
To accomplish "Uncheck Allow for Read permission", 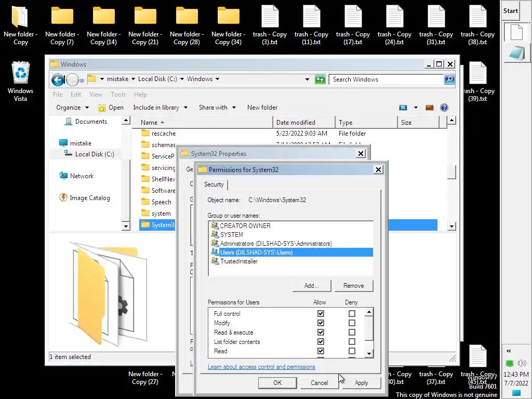I will 321,351.
